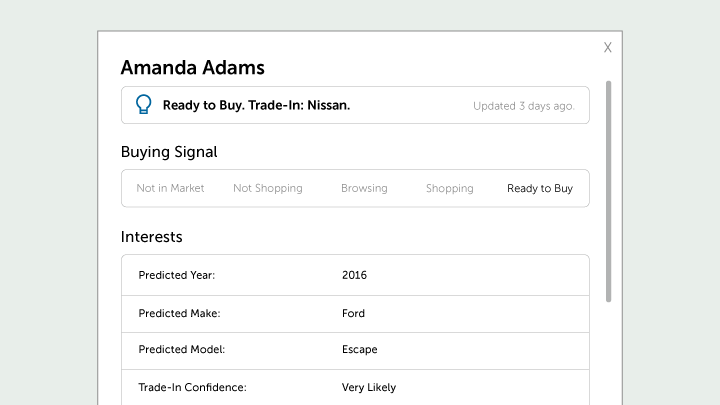Select the Not Shopping signal
The width and height of the screenshot is (720, 405).
click(x=268, y=188)
